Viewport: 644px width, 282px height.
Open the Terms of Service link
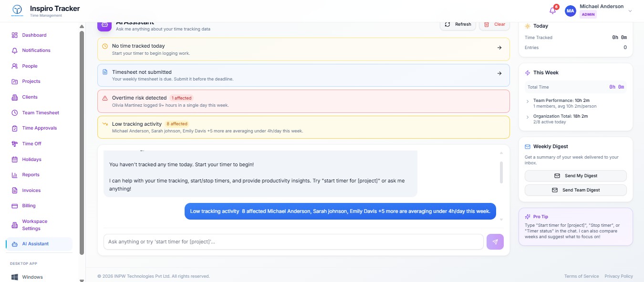point(582,276)
